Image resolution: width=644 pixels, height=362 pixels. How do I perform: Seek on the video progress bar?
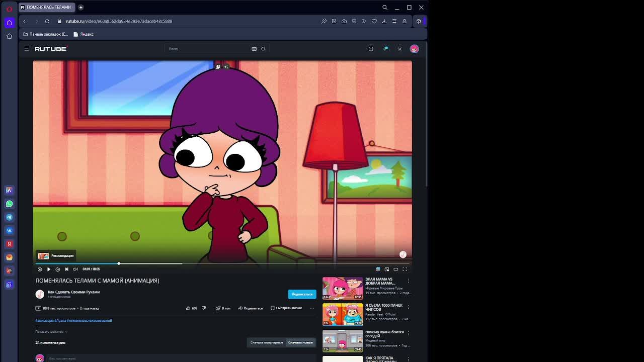[x=222, y=263]
